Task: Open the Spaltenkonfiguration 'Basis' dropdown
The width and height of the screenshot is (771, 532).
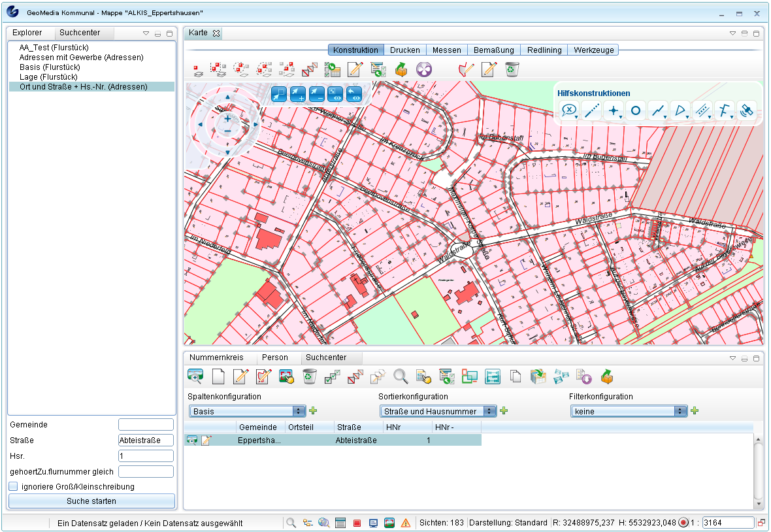Action: pyautogui.click(x=248, y=411)
